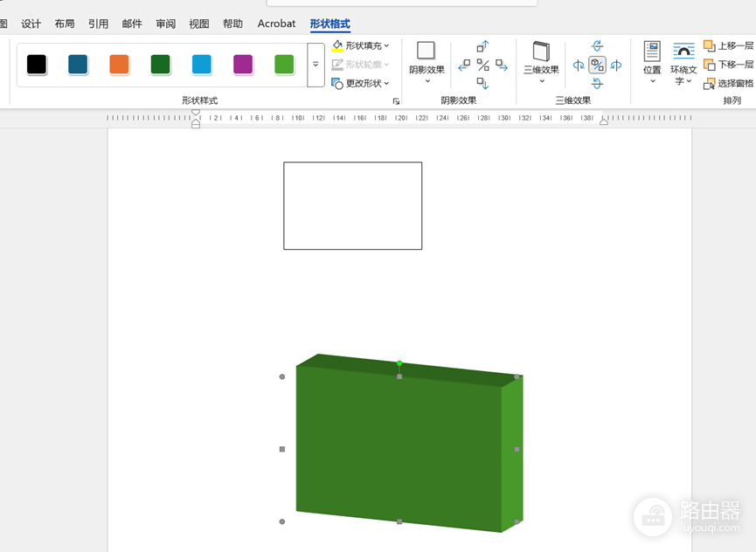Click 下移一层 send backward button
756x552 pixels.
[x=729, y=64]
